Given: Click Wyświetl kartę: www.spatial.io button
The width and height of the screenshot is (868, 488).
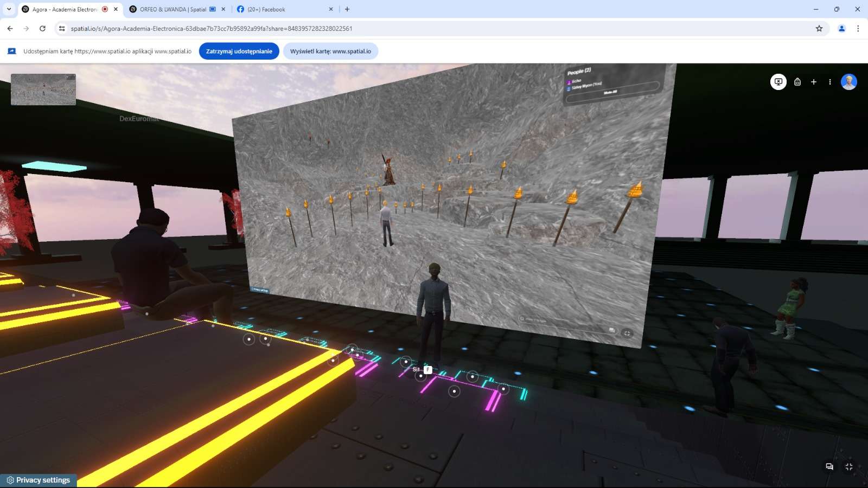Looking at the screenshot, I should [330, 52].
